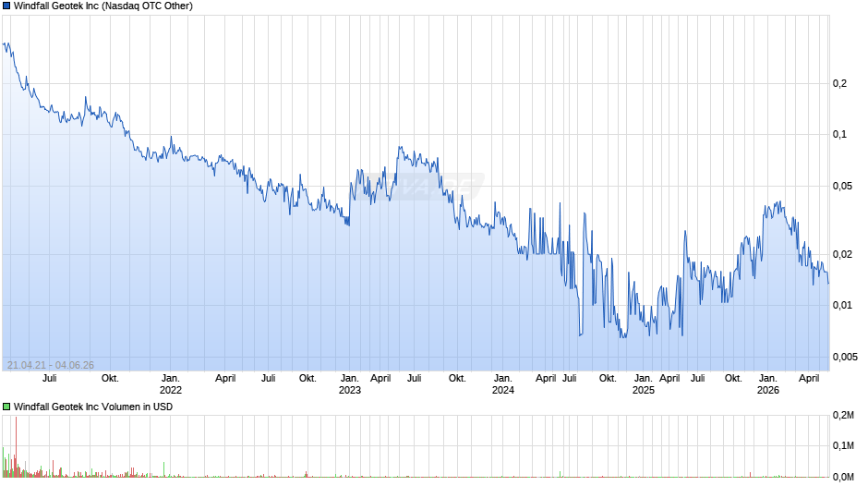Click the price axis label '0,01'
This screenshot has height=486, width=868.
tap(842, 305)
